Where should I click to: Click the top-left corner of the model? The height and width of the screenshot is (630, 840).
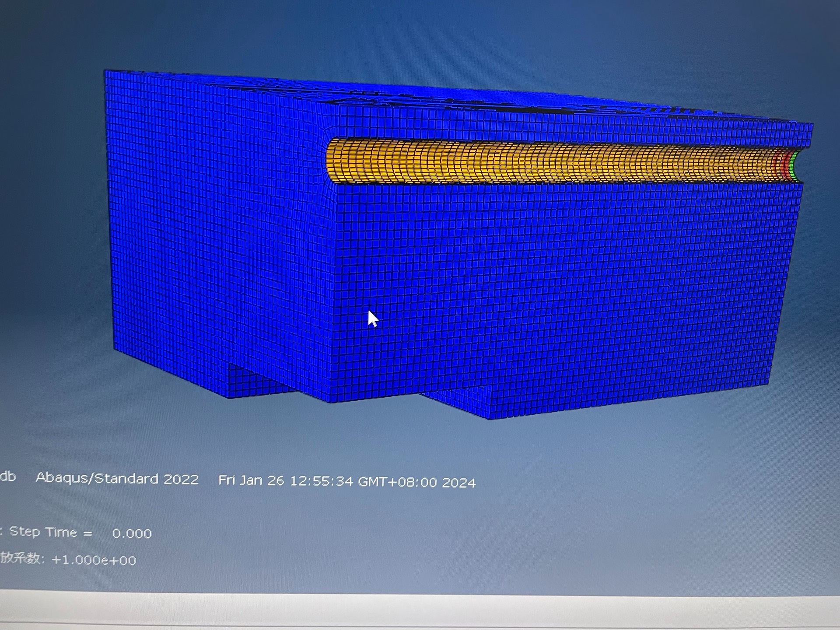pos(106,72)
